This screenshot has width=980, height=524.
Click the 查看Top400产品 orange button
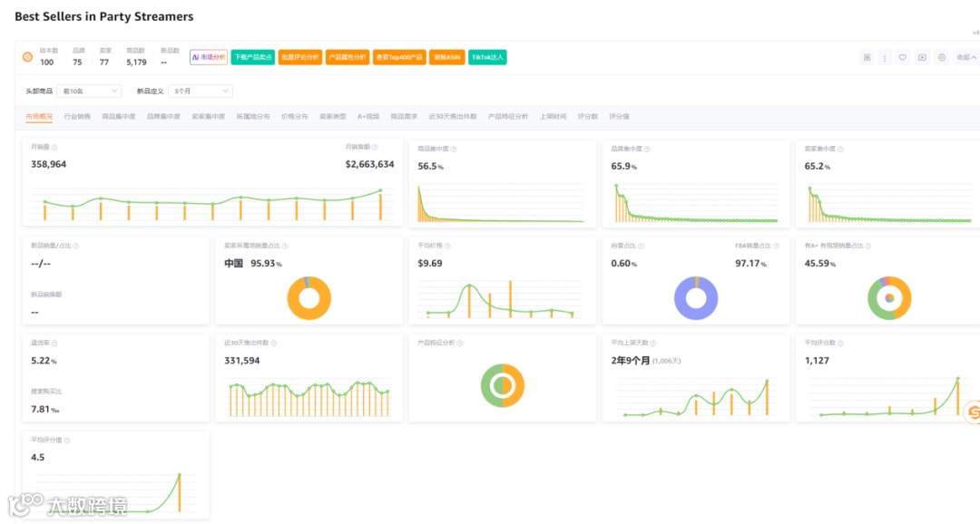coord(399,57)
